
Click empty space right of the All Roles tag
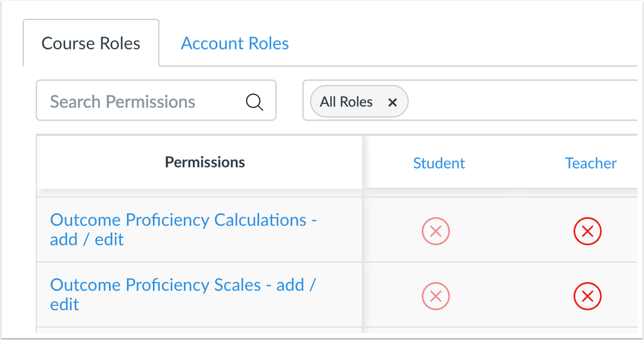click(522, 100)
